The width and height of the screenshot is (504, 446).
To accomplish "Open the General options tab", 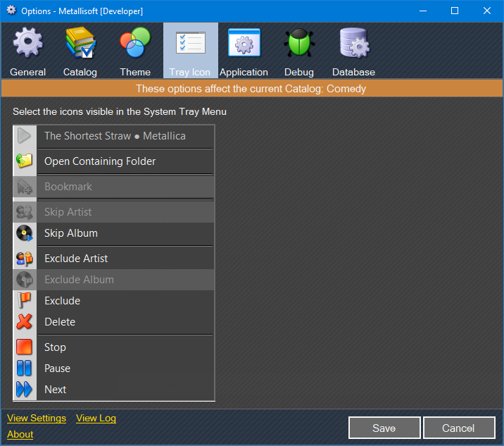I will pyautogui.click(x=28, y=51).
